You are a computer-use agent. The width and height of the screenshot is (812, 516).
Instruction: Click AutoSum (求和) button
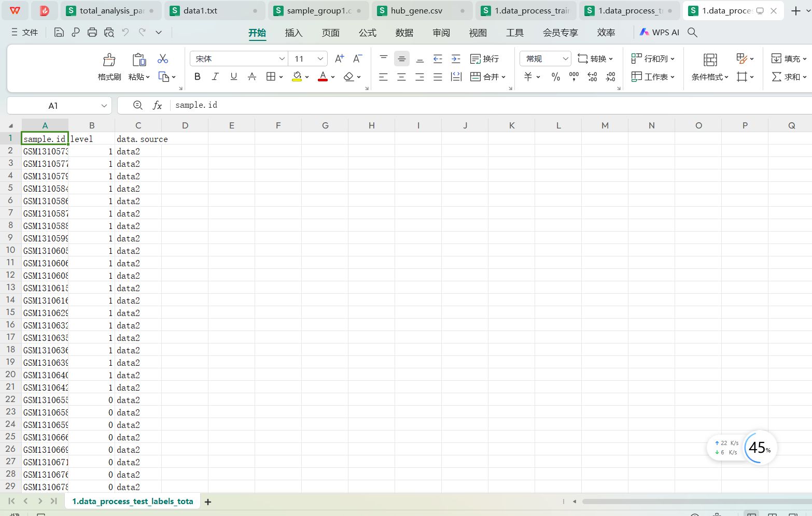click(789, 77)
